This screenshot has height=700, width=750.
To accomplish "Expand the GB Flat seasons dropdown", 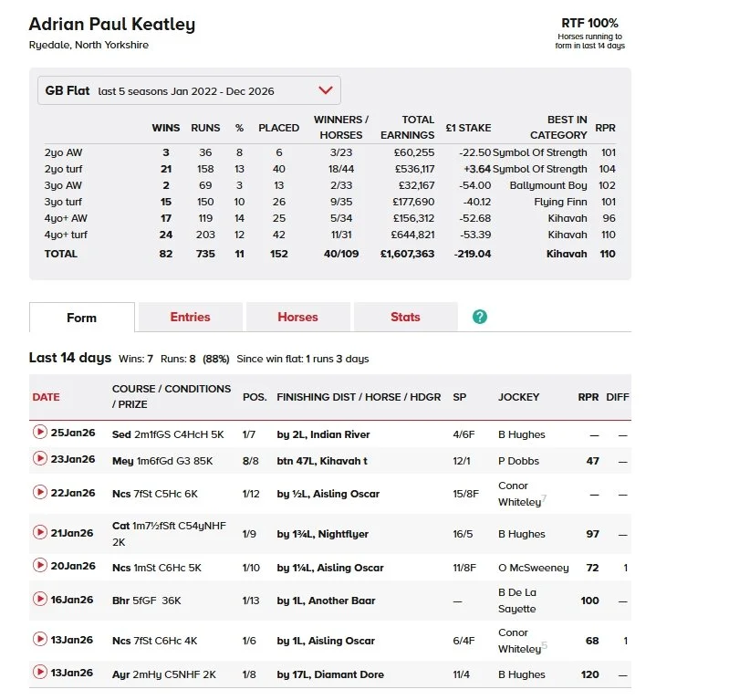I will tap(326, 89).
